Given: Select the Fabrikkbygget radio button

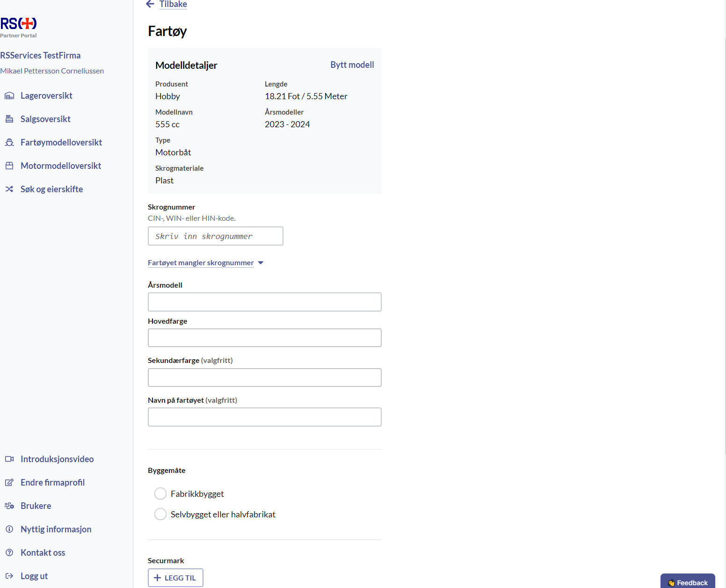Looking at the screenshot, I should click(160, 494).
